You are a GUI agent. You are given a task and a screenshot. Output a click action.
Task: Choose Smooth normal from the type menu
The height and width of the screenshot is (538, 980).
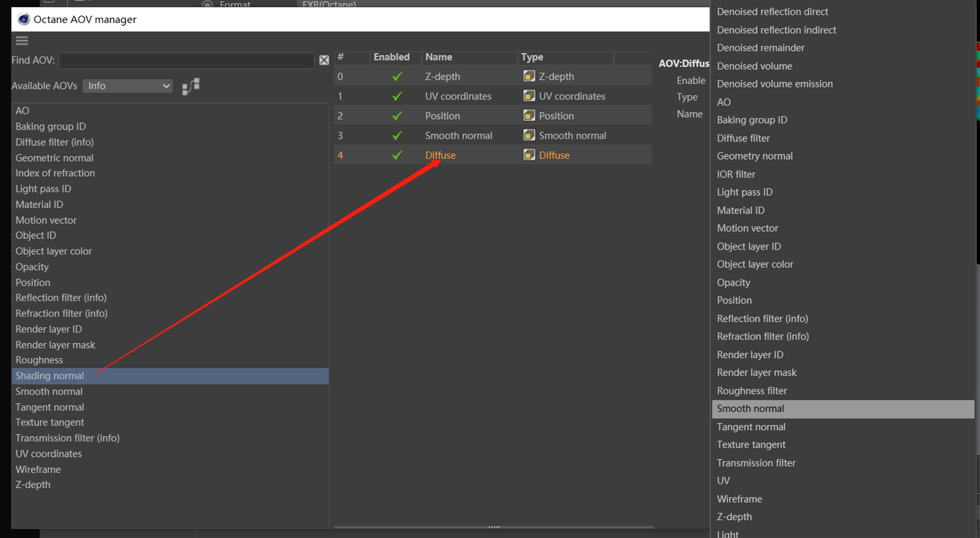[843, 409]
